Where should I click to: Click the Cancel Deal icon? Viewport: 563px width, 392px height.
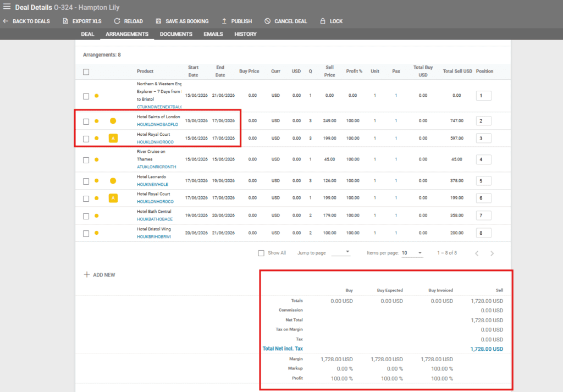click(267, 21)
